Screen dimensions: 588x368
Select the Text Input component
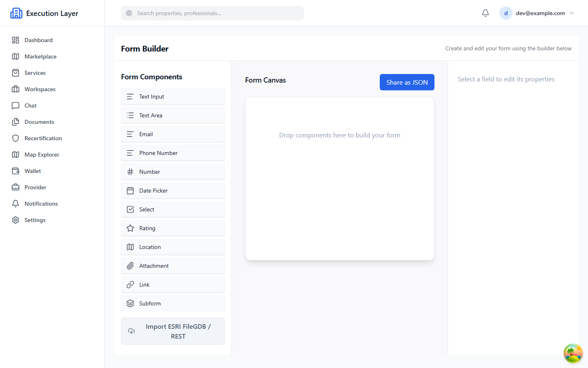click(173, 96)
